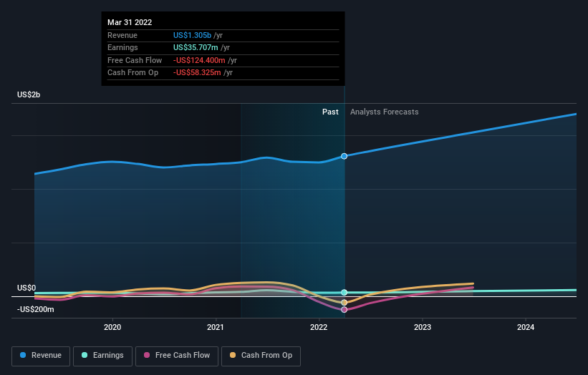
Task: Click the Cash From Op row label in tooltip
Action: [132, 73]
